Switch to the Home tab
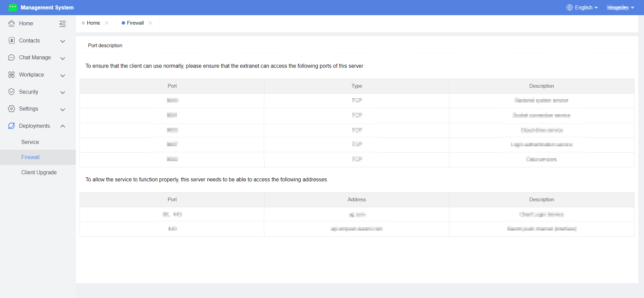The image size is (644, 298). 93,23
